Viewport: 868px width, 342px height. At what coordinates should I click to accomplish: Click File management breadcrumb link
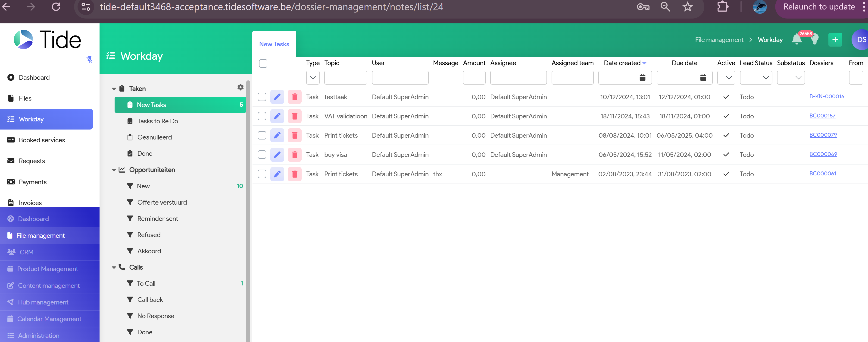(x=719, y=40)
